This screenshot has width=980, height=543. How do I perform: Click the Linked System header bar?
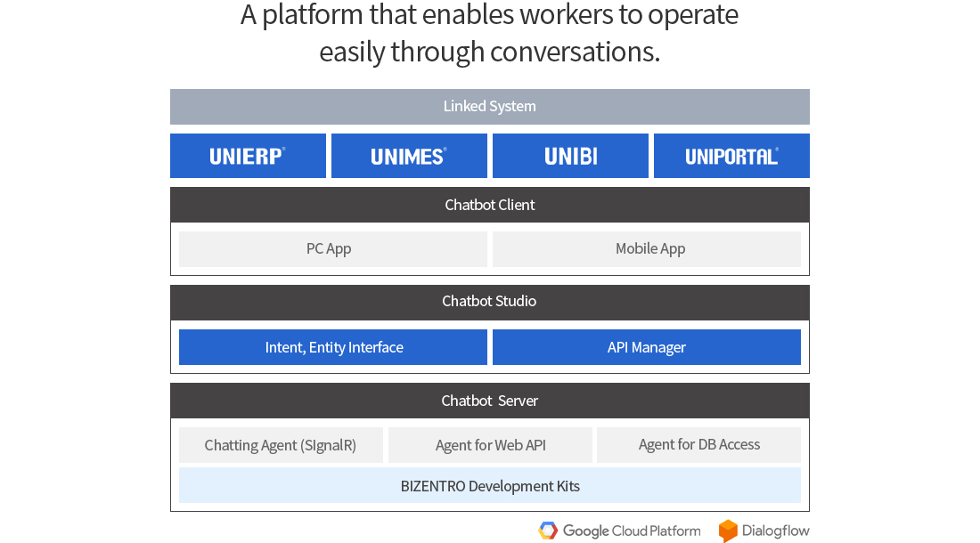point(490,107)
